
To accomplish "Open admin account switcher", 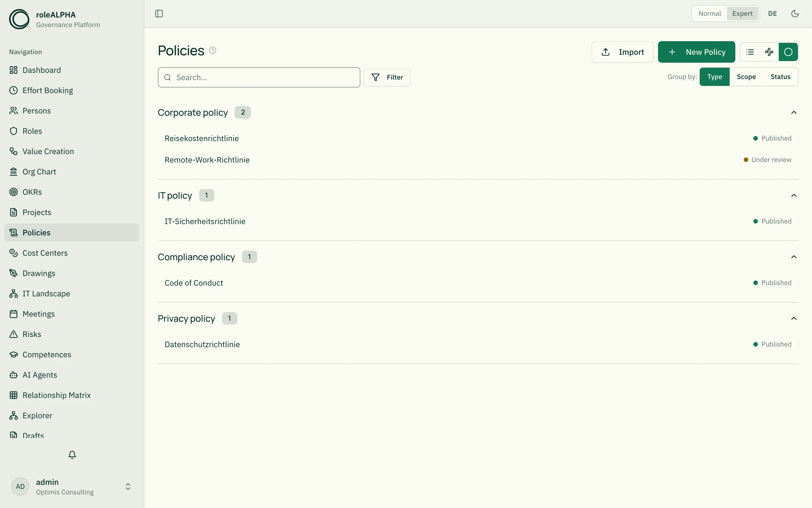I will pyautogui.click(x=72, y=487).
